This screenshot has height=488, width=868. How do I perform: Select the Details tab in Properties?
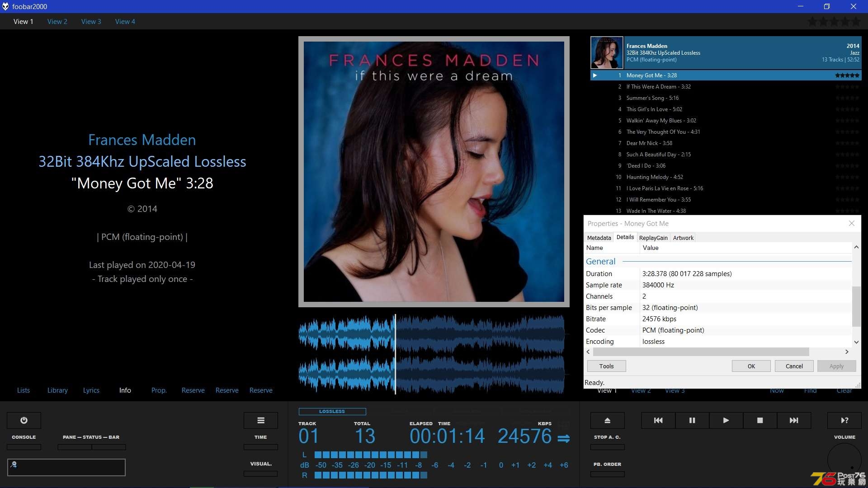pyautogui.click(x=625, y=237)
